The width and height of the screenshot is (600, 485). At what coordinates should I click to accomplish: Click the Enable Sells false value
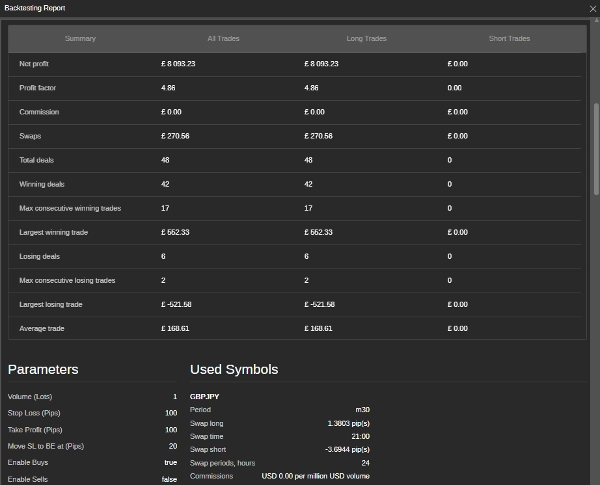pos(169,479)
